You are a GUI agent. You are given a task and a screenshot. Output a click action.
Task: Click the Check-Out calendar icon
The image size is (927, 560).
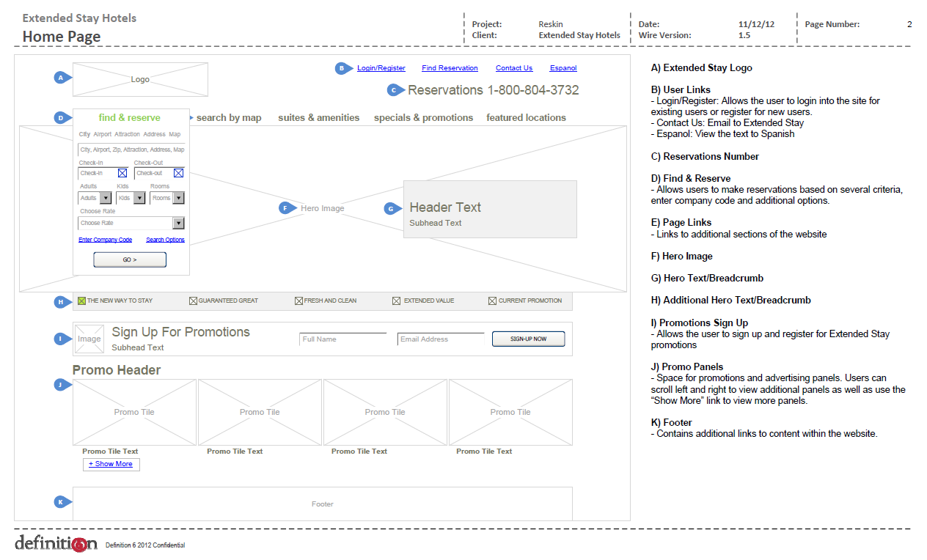(x=178, y=173)
